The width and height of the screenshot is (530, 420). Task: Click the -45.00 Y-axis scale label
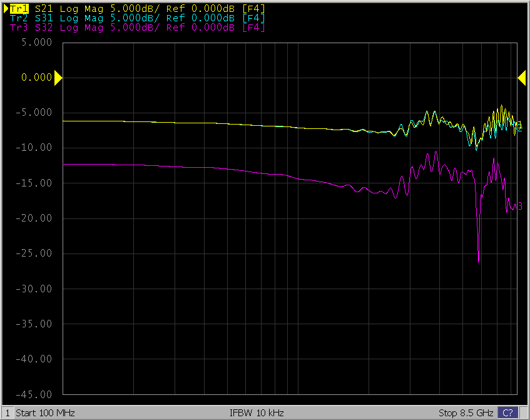[x=36, y=394]
